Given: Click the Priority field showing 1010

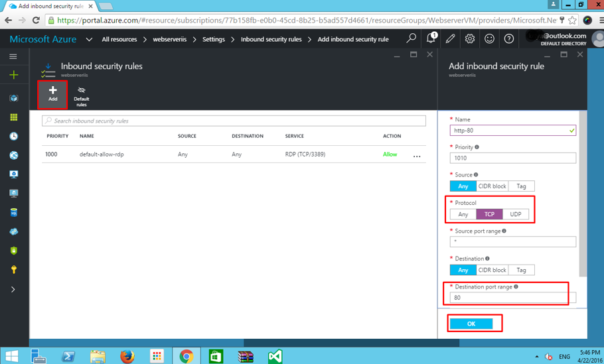Looking at the screenshot, I should point(512,158).
